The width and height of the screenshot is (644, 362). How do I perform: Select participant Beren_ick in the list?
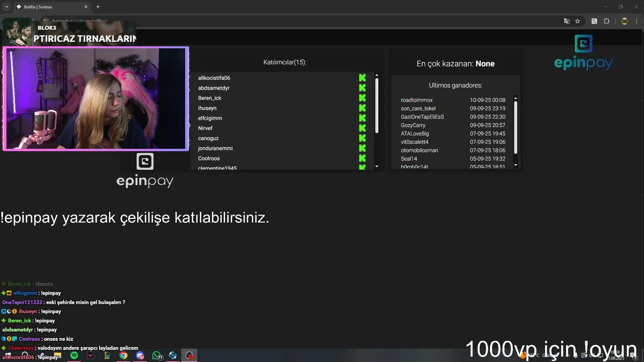(210, 98)
